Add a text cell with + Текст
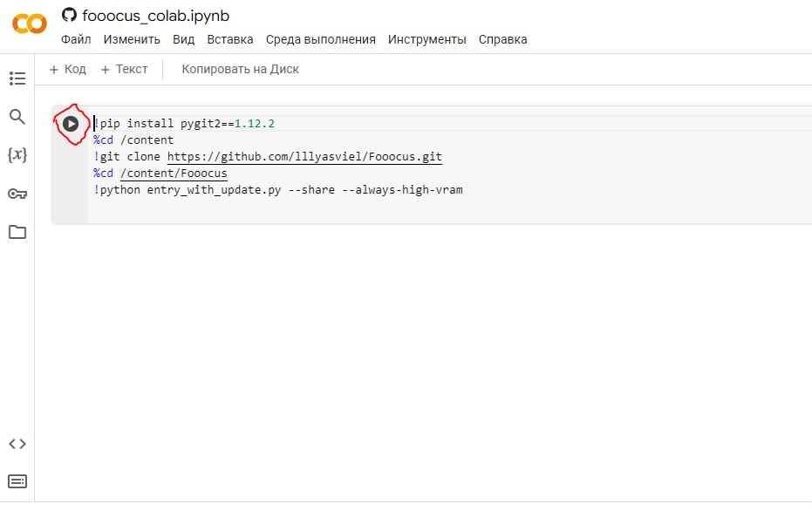812x511 pixels. coord(124,69)
